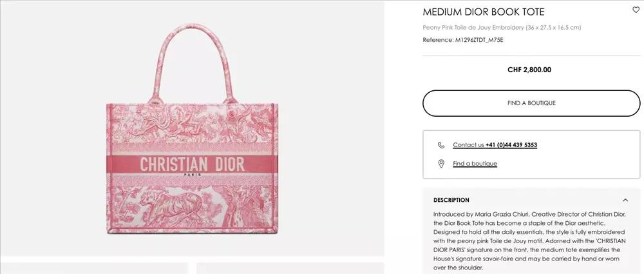This screenshot has height=274, width=644.
Task: Click the large FIND A BOUTIQUE button
Action: (x=531, y=103)
